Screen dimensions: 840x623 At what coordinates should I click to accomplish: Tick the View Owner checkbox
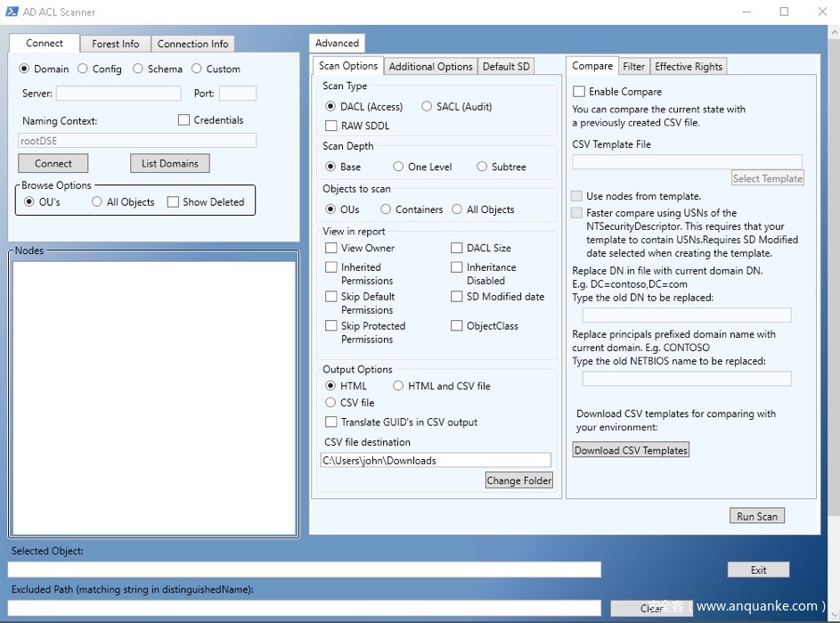click(331, 248)
